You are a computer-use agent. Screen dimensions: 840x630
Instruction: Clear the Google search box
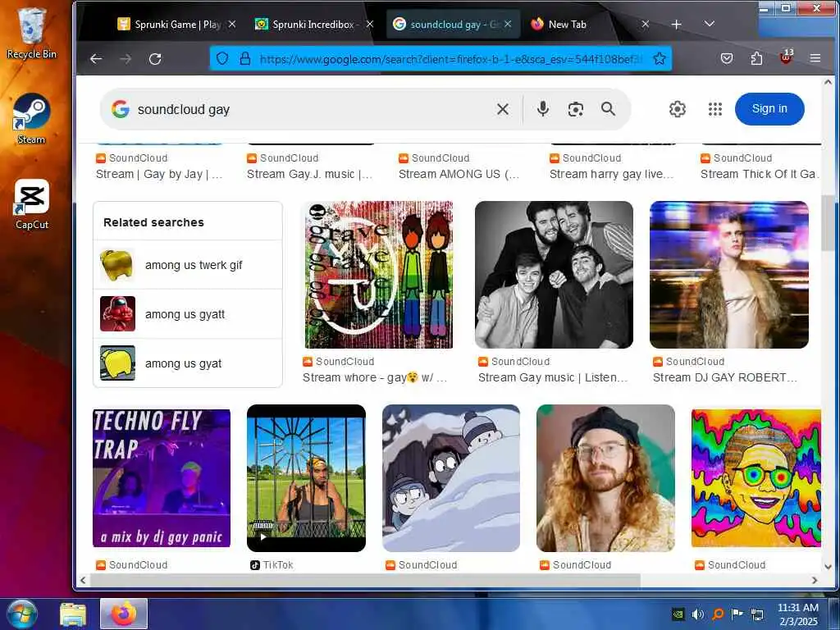point(503,109)
